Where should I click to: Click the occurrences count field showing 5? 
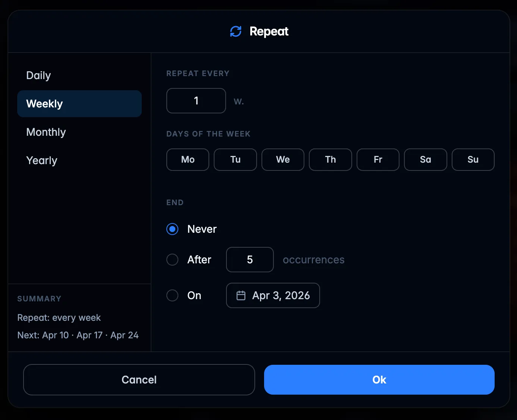pyautogui.click(x=250, y=260)
